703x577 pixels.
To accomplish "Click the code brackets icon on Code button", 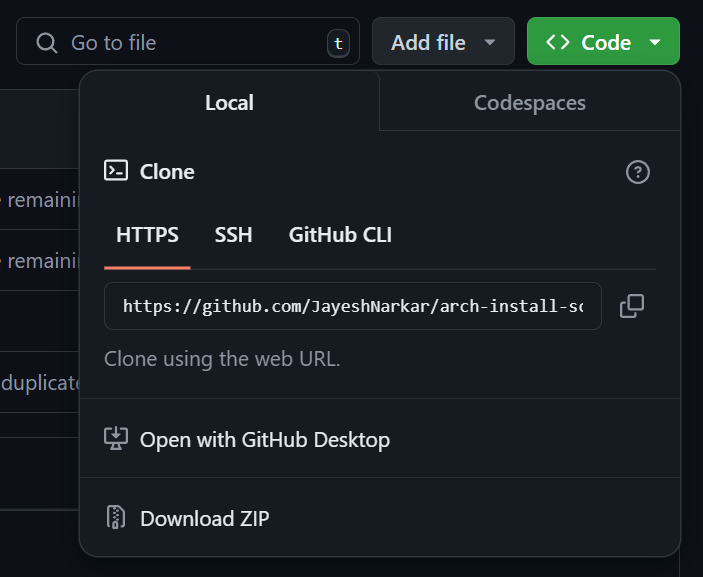I will [558, 42].
